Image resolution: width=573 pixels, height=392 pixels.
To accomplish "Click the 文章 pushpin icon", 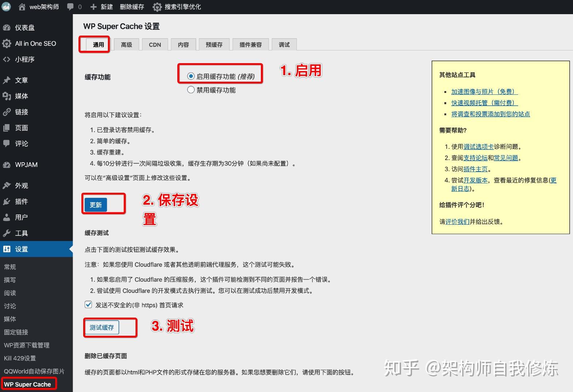I will pos(7,80).
